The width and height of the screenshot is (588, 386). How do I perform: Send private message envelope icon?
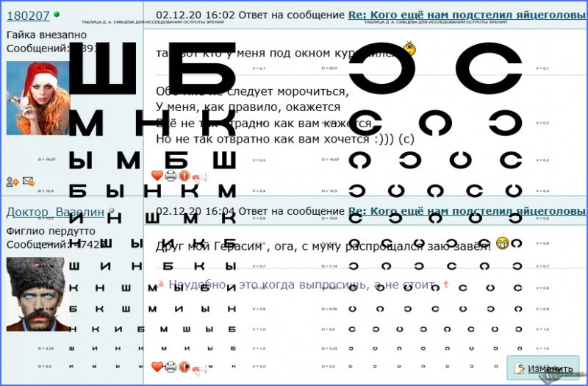(x=29, y=182)
